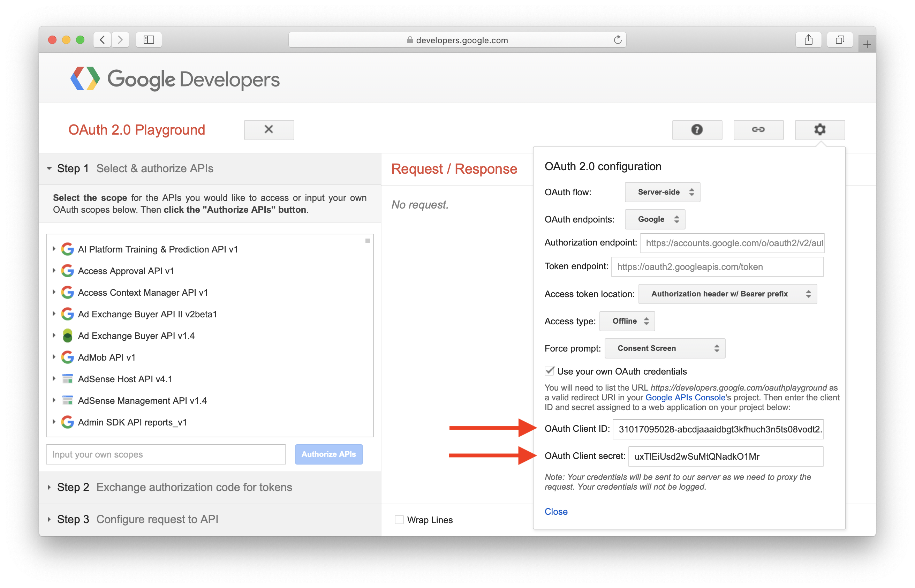Open the help question mark button

697,130
